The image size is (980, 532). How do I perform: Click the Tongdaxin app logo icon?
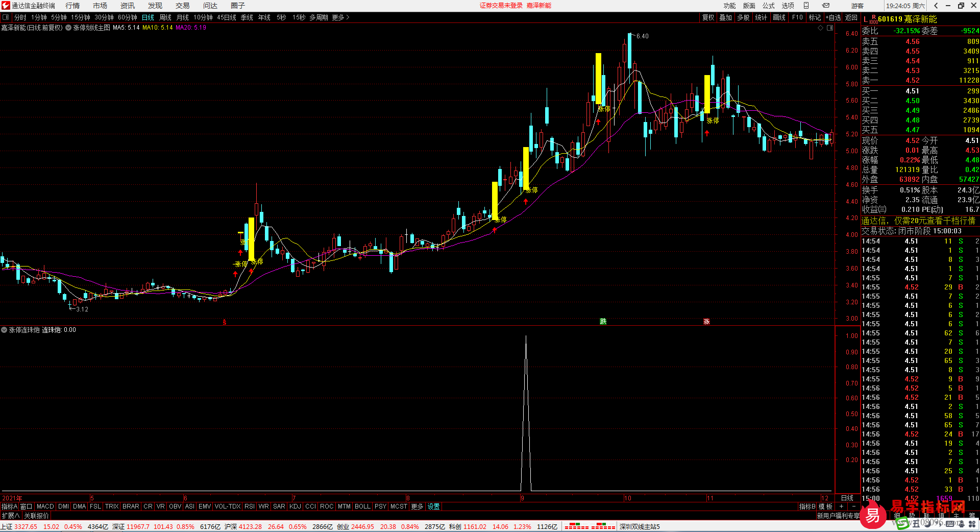pyautogui.click(x=5, y=6)
